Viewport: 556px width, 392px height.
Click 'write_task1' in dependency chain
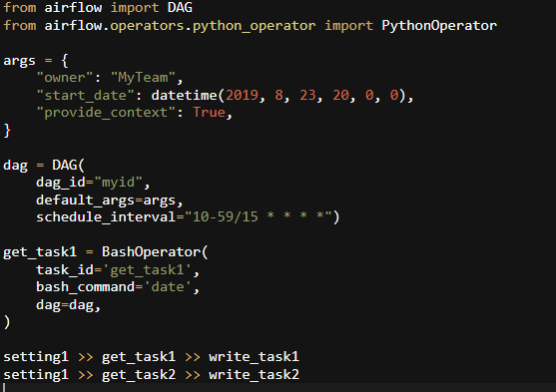(254, 357)
